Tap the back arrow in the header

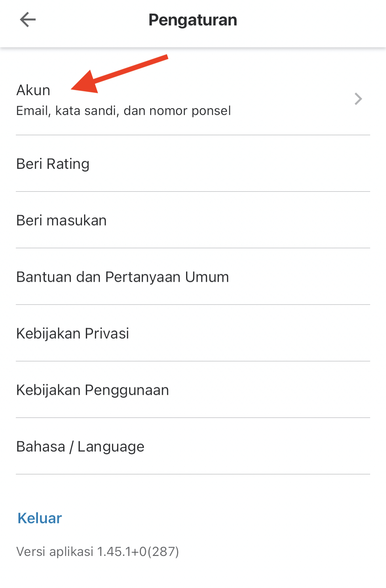coord(28,20)
